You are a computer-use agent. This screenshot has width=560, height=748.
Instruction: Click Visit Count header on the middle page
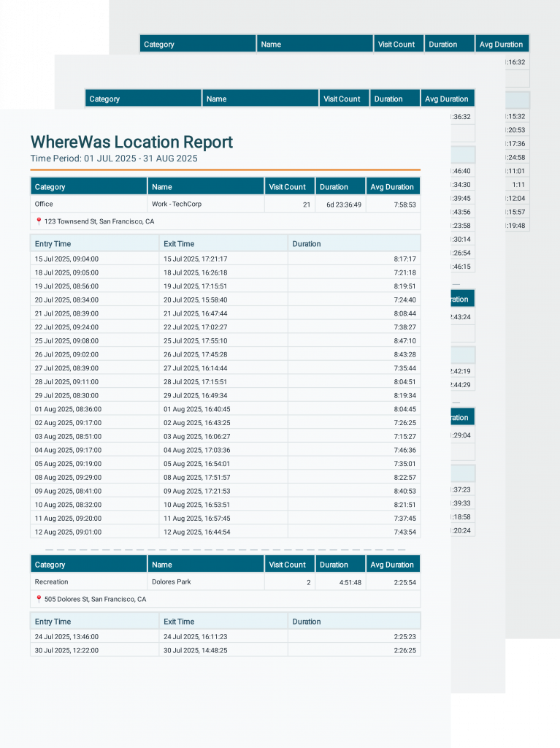pos(342,99)
